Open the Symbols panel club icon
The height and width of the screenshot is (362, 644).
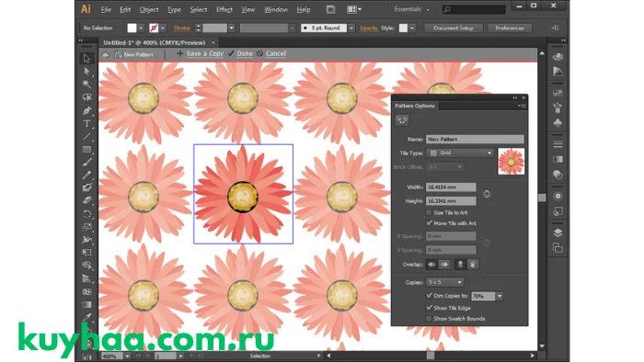click(x=558, y=122)
